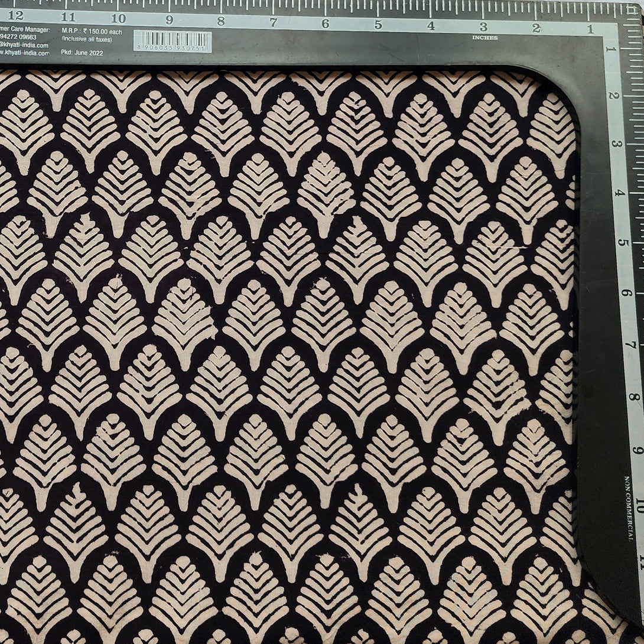Click number 8 on the vertical ruler
This screenshot has height=644, width=644.
click(x=632, y=396)
